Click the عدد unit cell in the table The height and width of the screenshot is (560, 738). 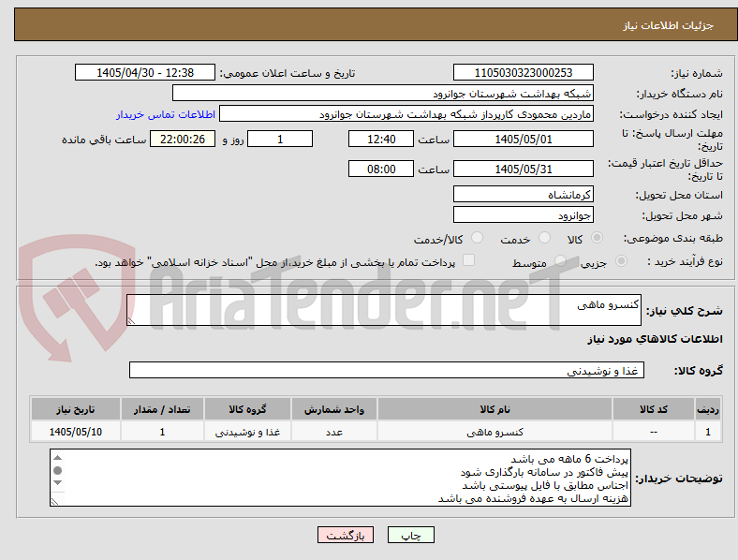pyautogui.click(x=333, y=432)
